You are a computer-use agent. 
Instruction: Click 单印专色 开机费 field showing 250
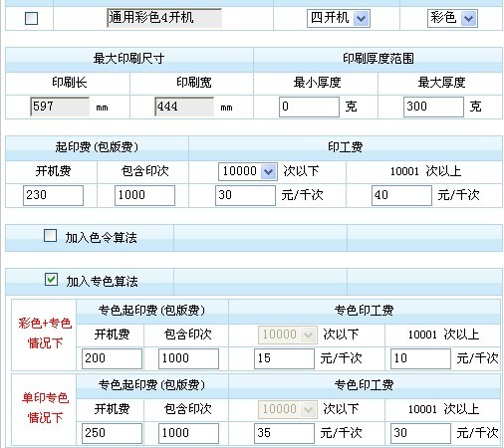coord(112,433)
